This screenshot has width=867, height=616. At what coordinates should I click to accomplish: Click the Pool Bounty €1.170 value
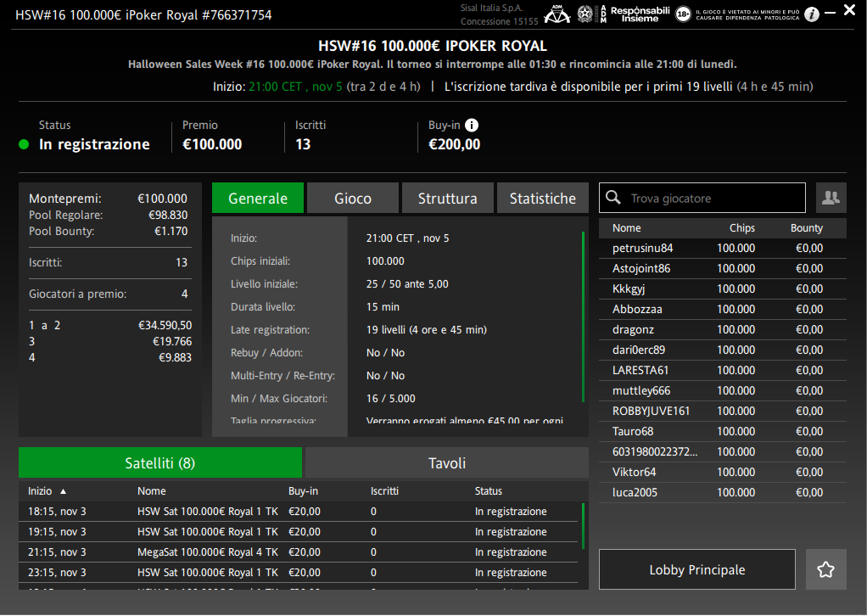pyautogui.click(x=171, y=231)
